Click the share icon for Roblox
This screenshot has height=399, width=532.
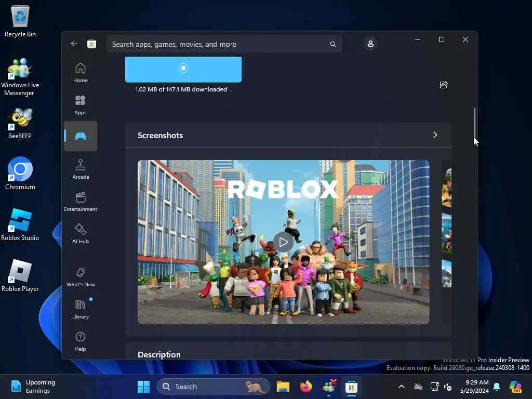[444, 85]
